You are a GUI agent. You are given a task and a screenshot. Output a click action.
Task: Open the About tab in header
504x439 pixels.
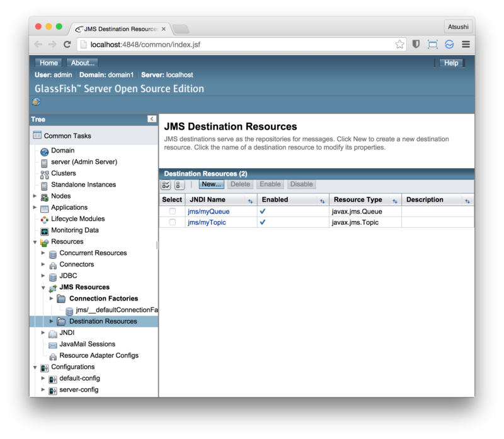click(x=82, y=63)
